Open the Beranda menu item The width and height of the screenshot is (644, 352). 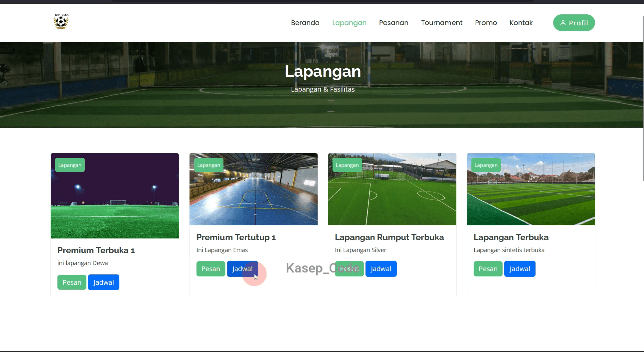click(x=305, y=23)
